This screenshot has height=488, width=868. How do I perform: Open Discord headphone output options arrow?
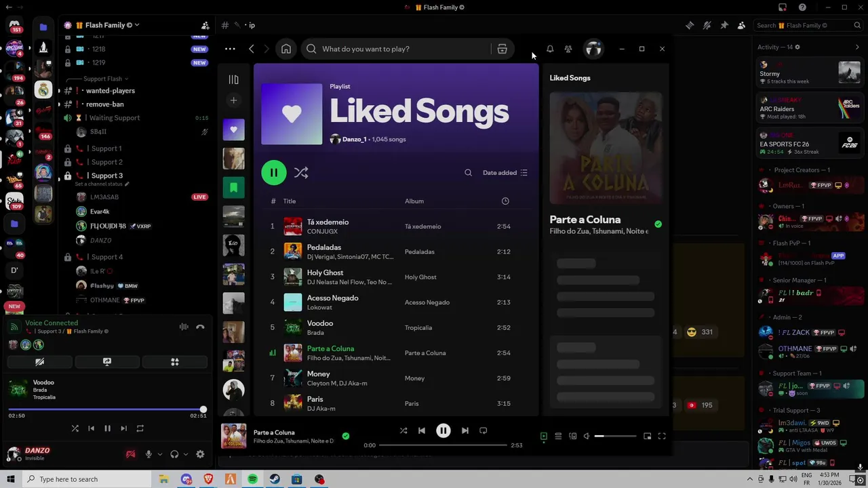coord(186,454)
